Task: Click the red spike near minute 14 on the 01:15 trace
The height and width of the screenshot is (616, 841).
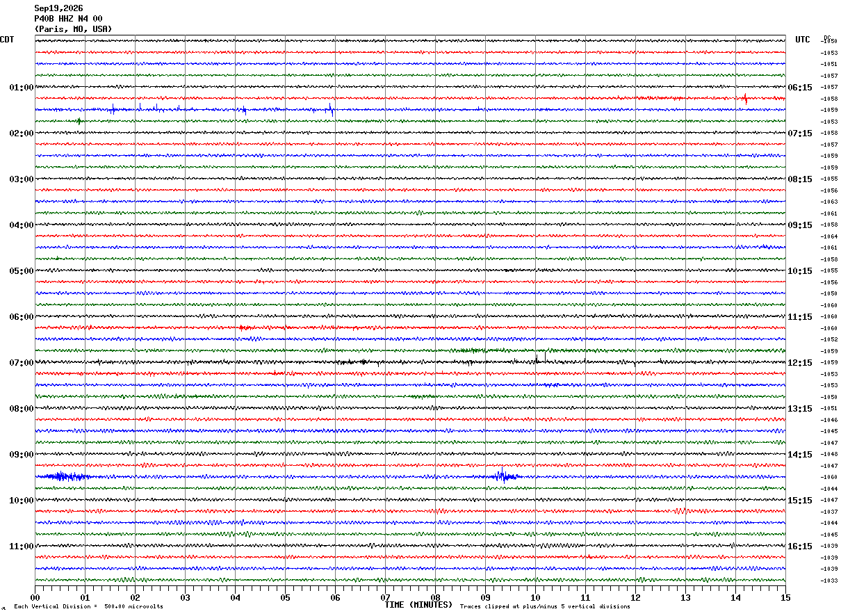Action: 745,98
